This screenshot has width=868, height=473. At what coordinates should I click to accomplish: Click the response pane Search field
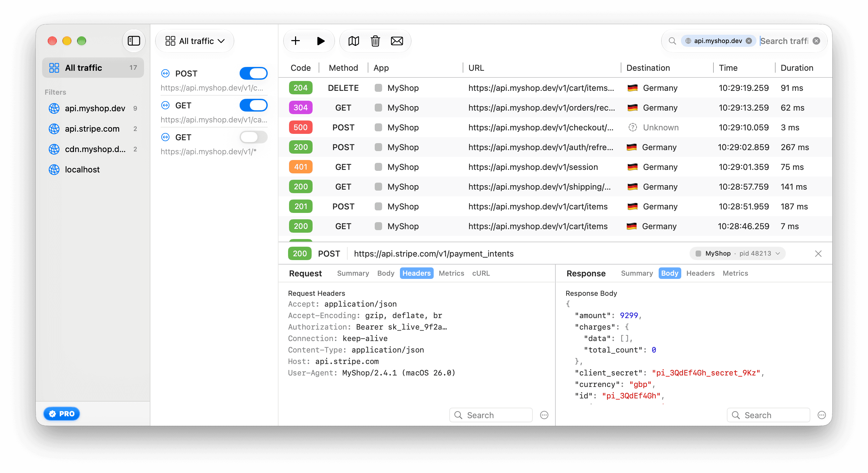click(768, 415)
